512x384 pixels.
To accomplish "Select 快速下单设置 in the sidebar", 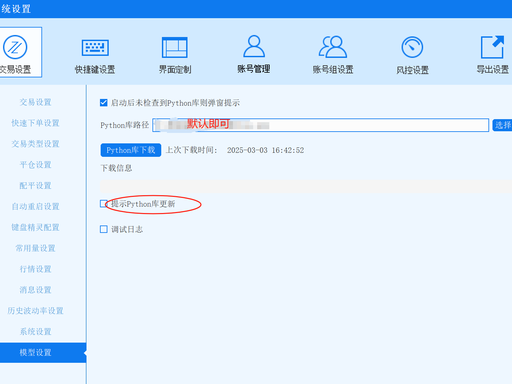I will [35, 123].
